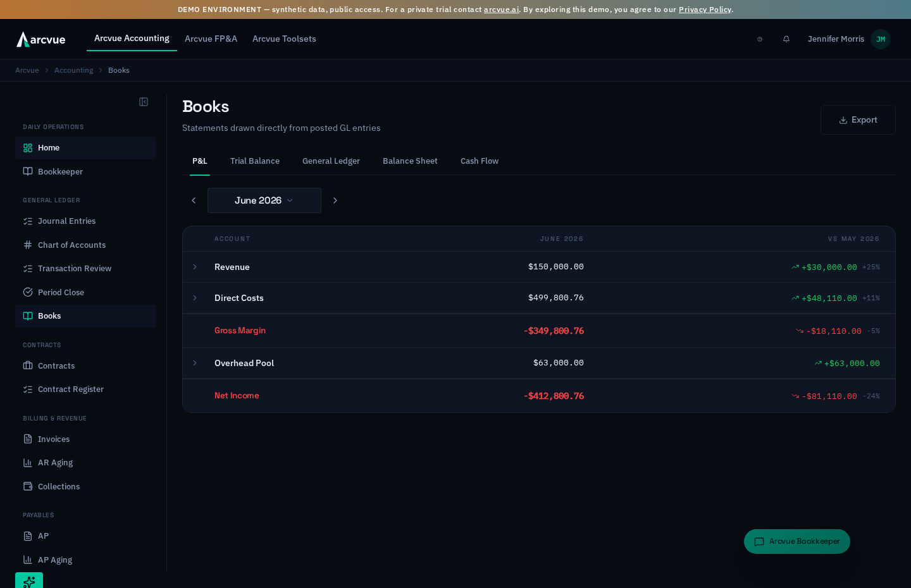Open the Arcvue Bookkeeper chat button
911x588 pixels.
coord(797,542)
